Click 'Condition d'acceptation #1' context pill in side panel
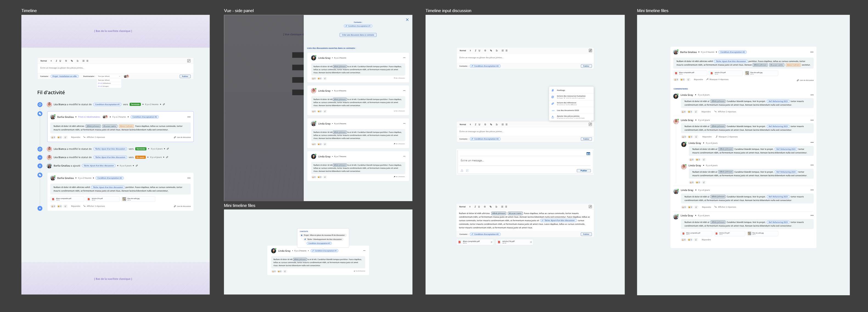 (358, 26)
